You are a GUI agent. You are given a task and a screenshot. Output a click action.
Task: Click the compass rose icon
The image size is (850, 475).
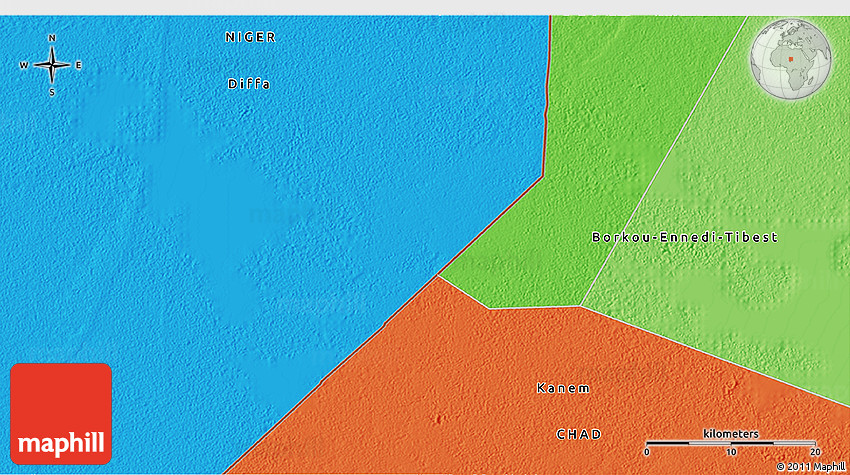click(52, 65)
